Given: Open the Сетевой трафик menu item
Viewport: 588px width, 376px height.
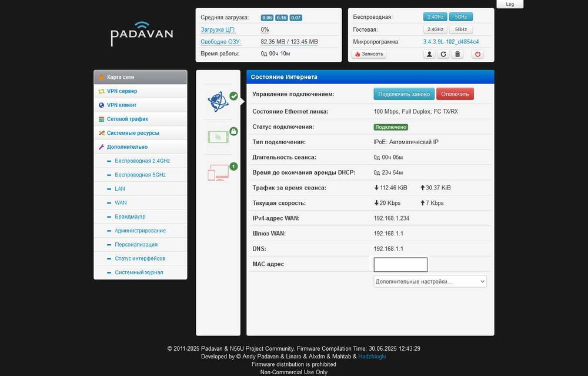Looking at the screenshot, I should [141, 119].
